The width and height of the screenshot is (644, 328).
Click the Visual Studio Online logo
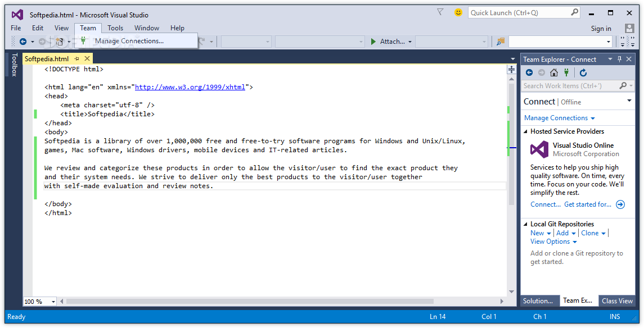(x=539, y=149)
